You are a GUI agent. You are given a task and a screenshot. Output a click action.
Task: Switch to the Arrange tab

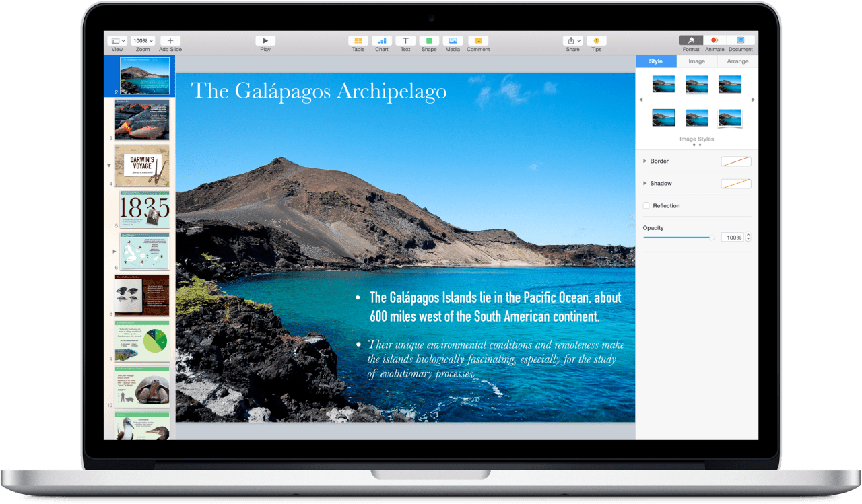point(737,61)
